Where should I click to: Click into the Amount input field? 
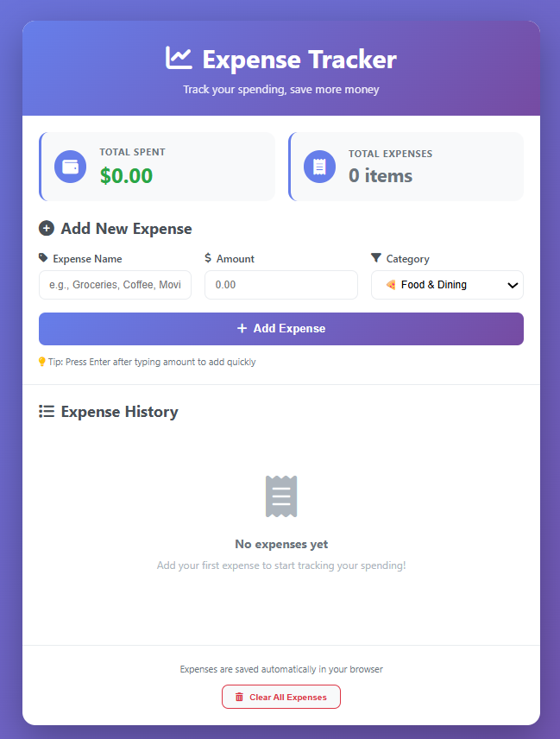pyautogui.click(x=280, y=285)
